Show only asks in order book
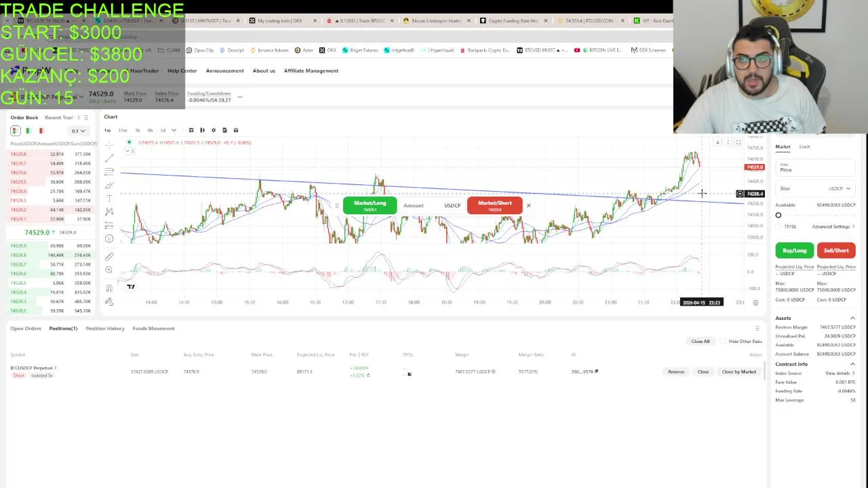 pos(41,131)
